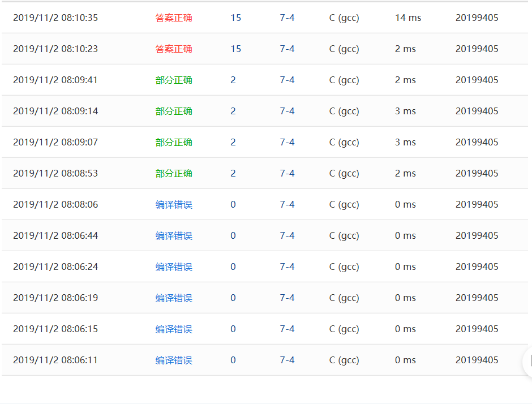Click score 0 in the 08:06:15 row
This screenshot has height=404, width=532.
pos(233,329)
